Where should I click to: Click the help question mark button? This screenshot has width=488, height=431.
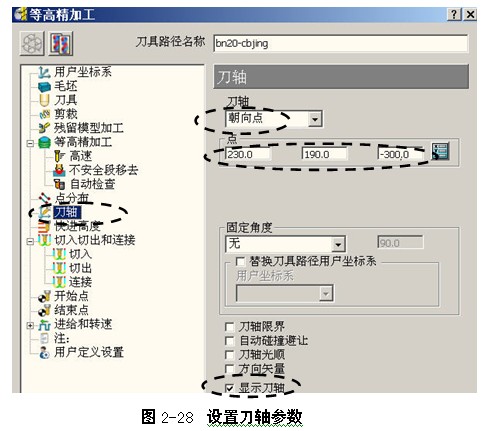click(454, 14)
